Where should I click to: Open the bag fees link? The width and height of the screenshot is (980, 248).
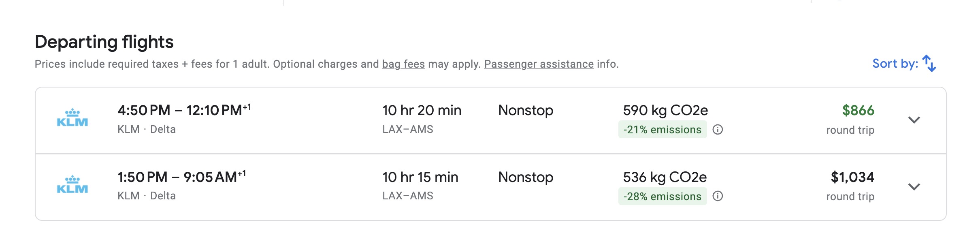403,64
